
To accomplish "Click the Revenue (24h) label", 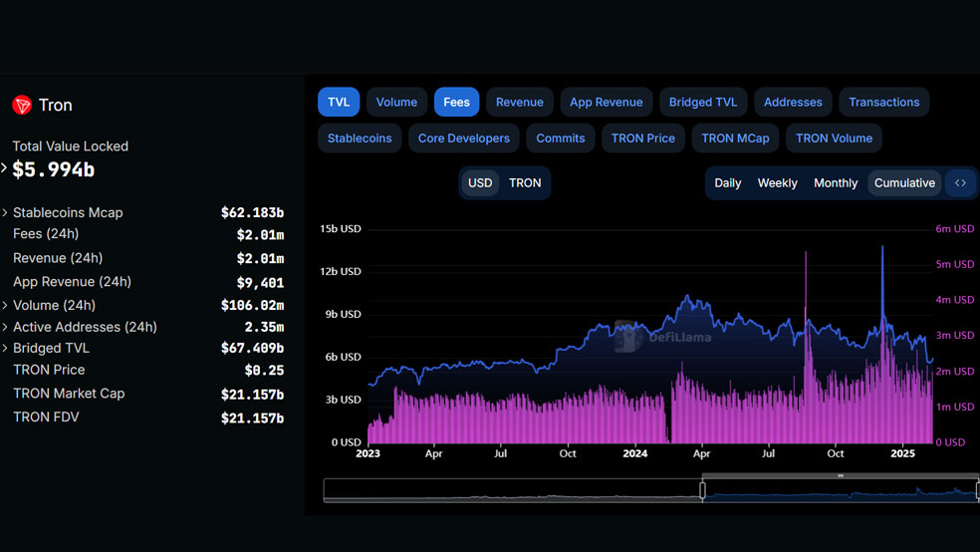I will tap(58, 257).
